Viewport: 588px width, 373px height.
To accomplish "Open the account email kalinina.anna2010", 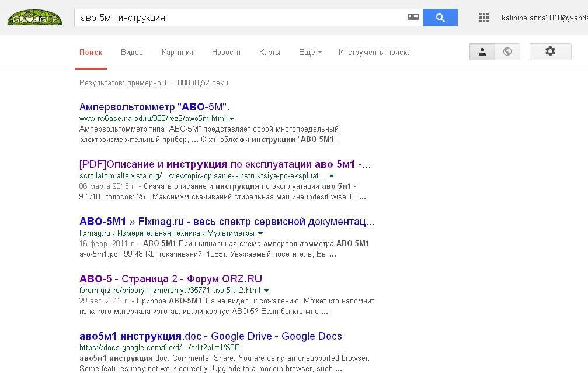I will pos(545,18).
